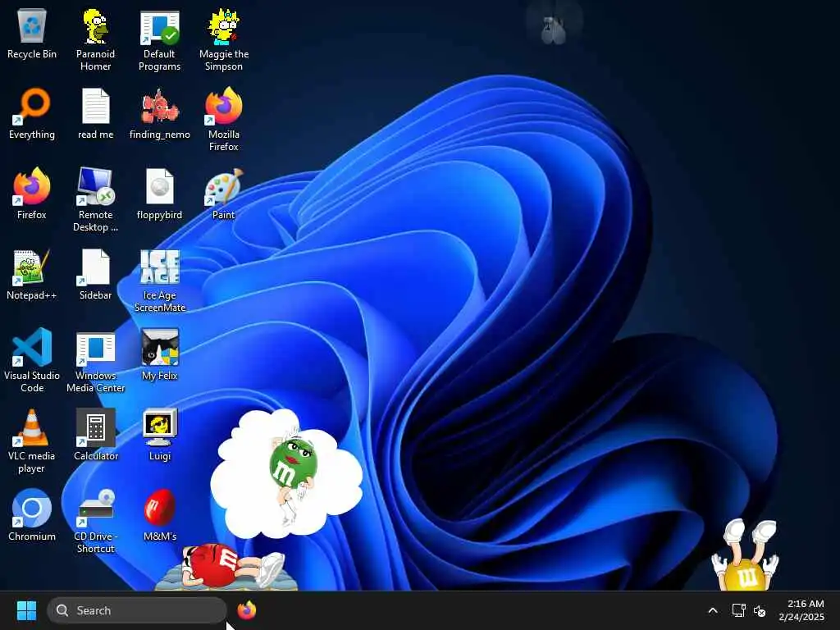Launch the Ice Age ScreenMate icon

click(160, 281)
